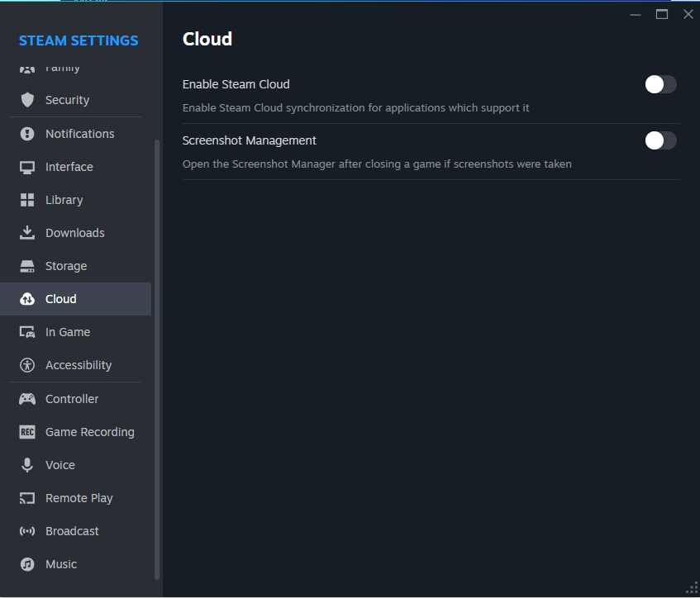
Task: Click the Storage drive icon
Action: click(x=27, y=266)
